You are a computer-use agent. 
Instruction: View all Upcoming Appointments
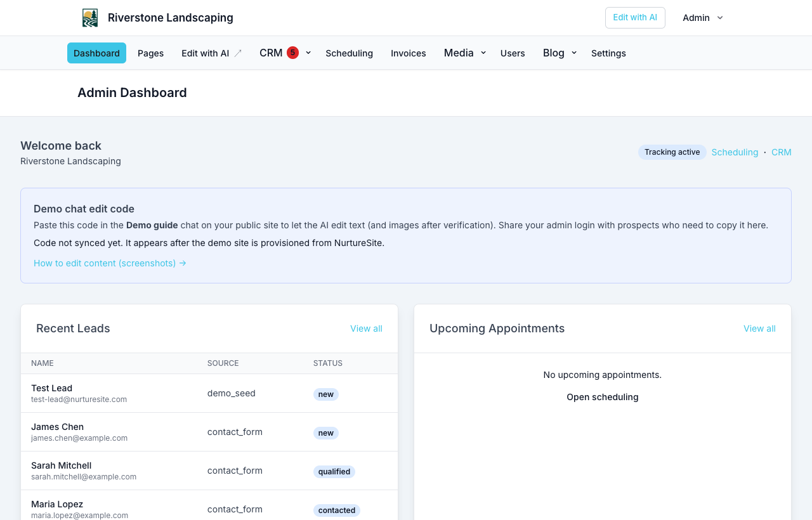[x=759, y=328]
